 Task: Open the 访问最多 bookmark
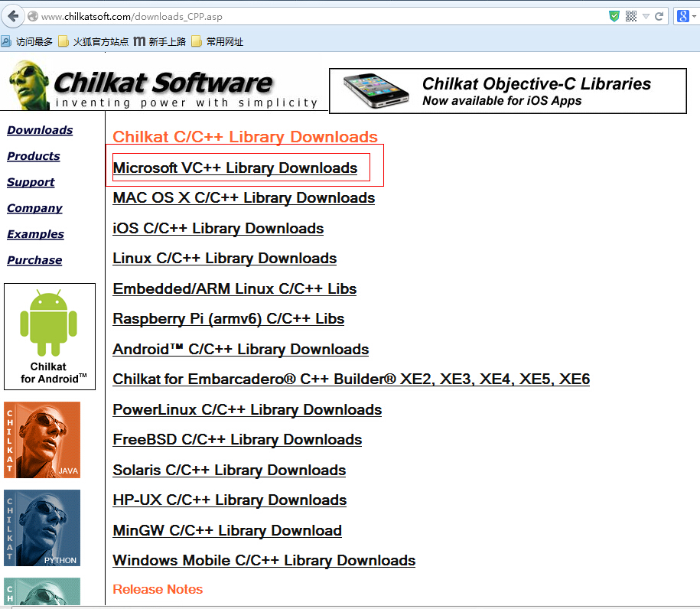[x=27, y=41]
